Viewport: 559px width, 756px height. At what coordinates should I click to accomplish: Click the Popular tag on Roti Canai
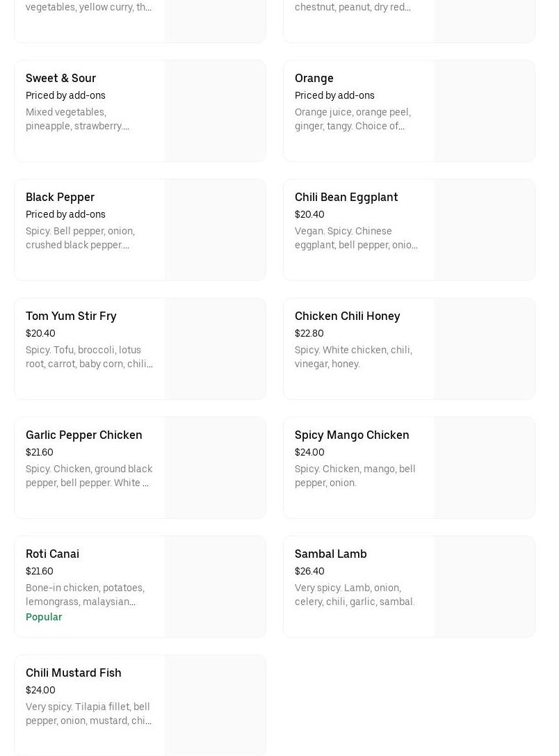44,617
